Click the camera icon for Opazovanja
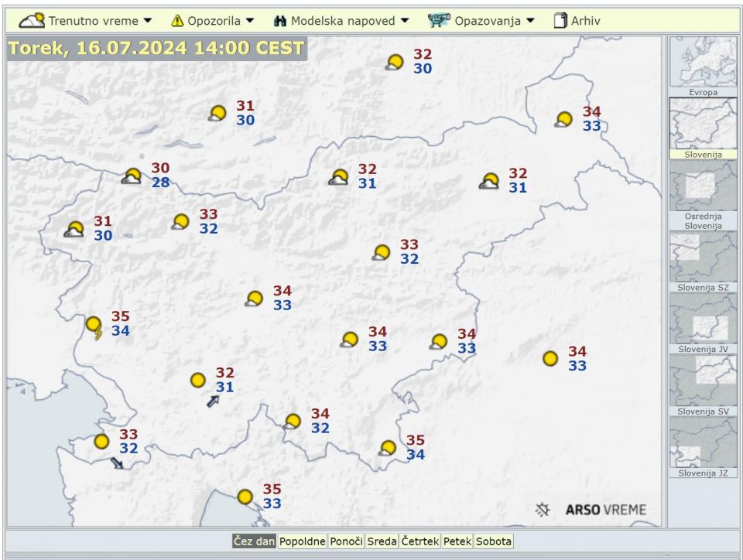 pos(439,21)
